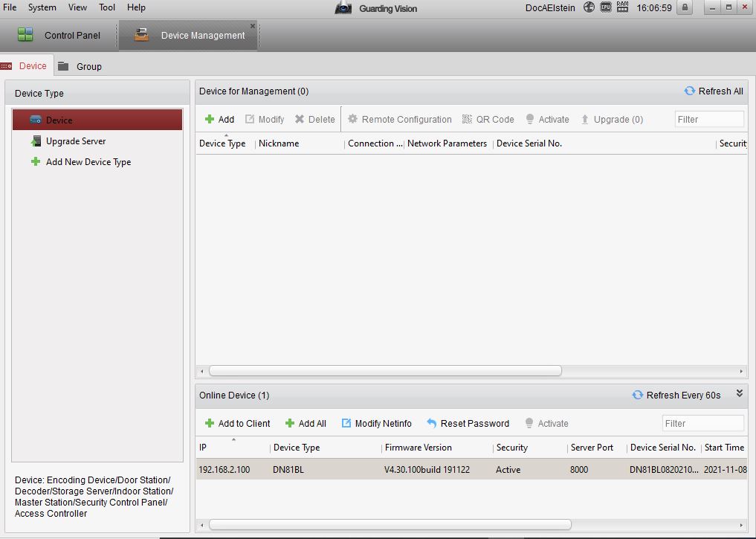Sort by the Connection column header

coord(375,143)
